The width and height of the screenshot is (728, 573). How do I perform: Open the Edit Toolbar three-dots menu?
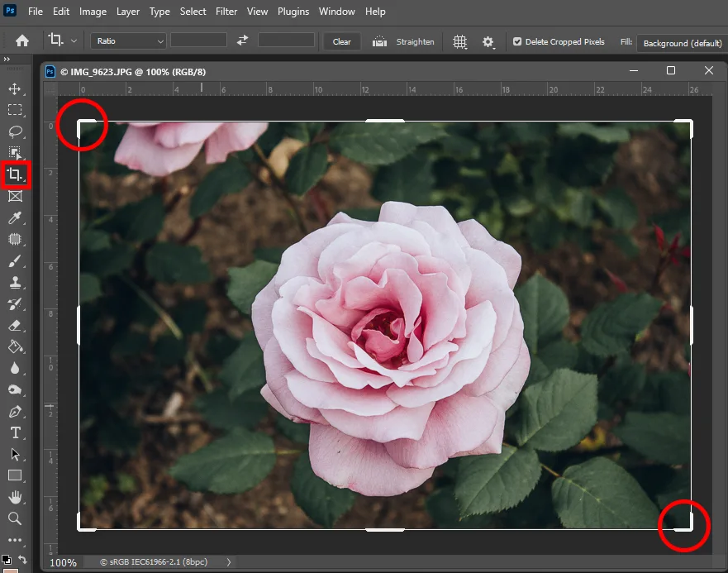click(15, 540)
